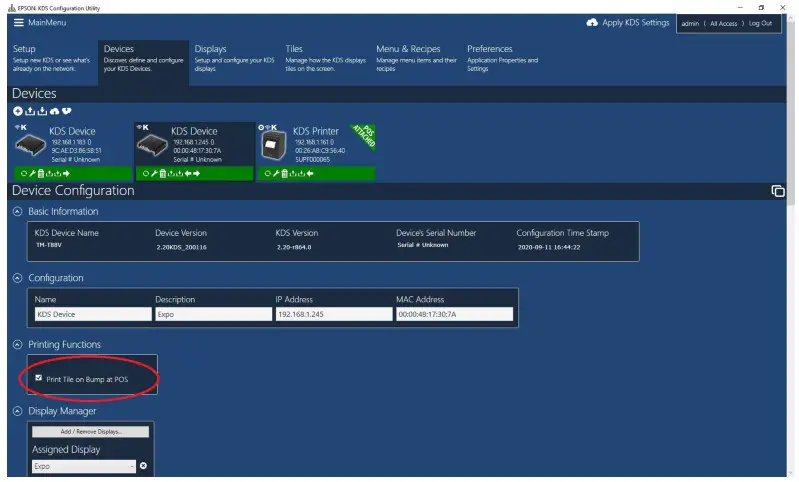Click the cloud download icon under Devices
This screenshot has height=482, width=799.
[67, 111]
